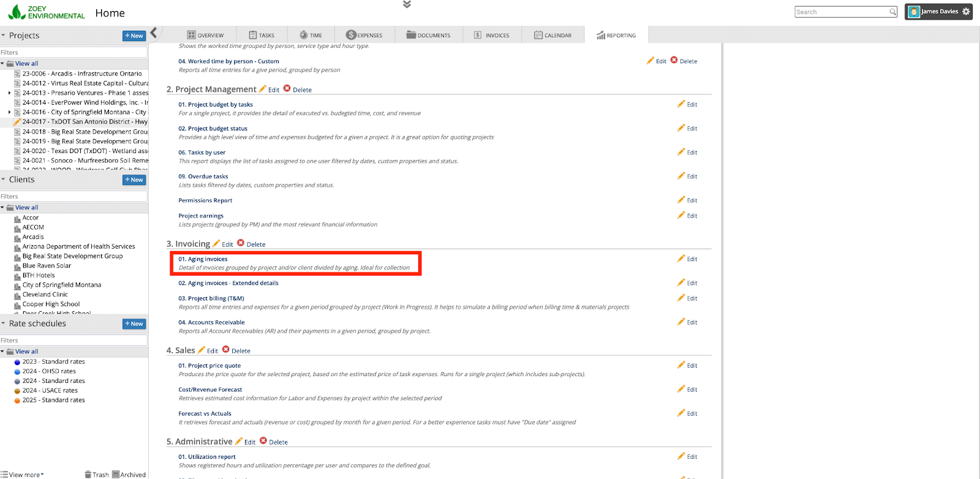Click the Clients filter input field

(73, 197)
